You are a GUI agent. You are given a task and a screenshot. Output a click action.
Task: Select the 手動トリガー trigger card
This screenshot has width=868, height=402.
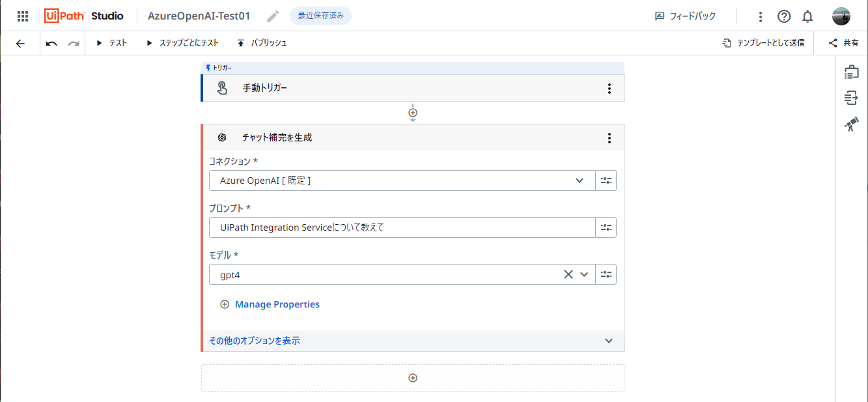coord(413,88)
